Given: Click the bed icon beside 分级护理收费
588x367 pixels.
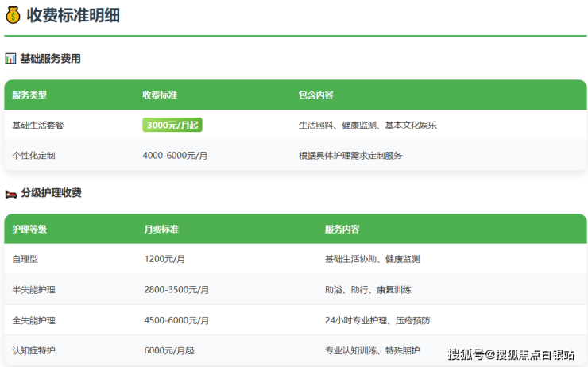Looking at the screenshot, I should click(10, 193).
